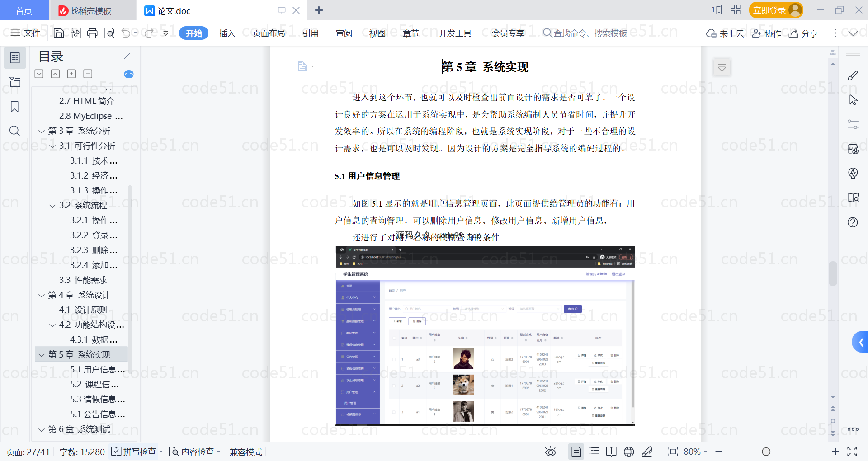Image resolution: width=868 pixels, height=461 pixels.
Task: Collapse 3.1 可行性分析 node
Action: coord(52,146)
